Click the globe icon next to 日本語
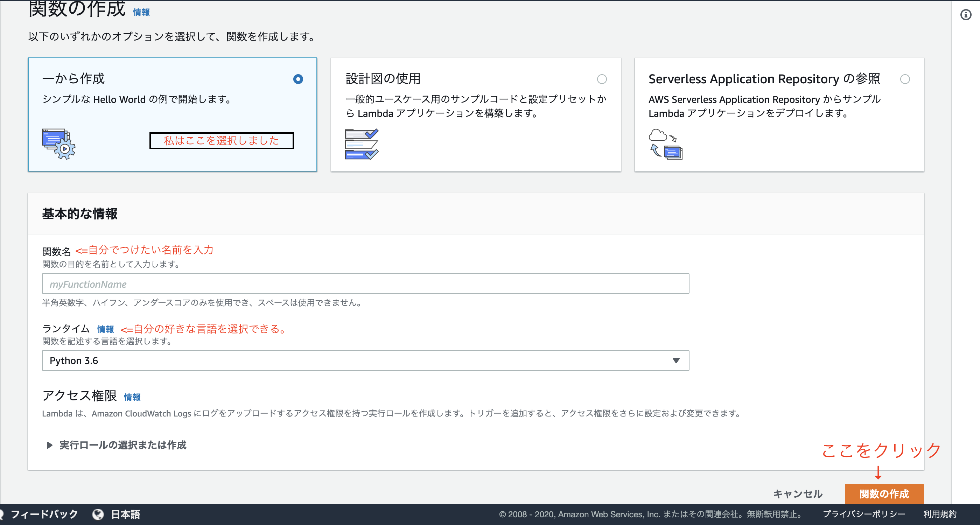Image resolution: width=980 pixels, height=525 pixels. (98, 514)
